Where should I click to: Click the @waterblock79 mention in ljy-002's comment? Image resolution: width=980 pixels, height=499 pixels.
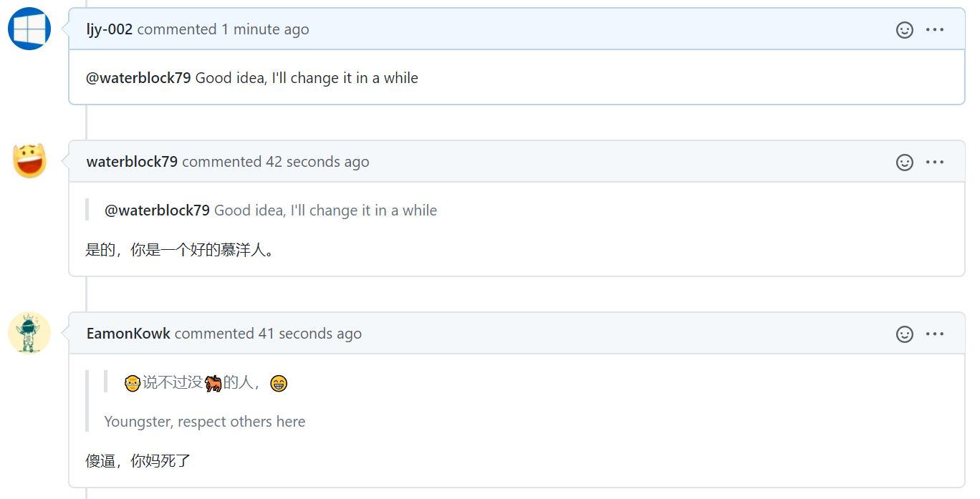pos(138,78)
